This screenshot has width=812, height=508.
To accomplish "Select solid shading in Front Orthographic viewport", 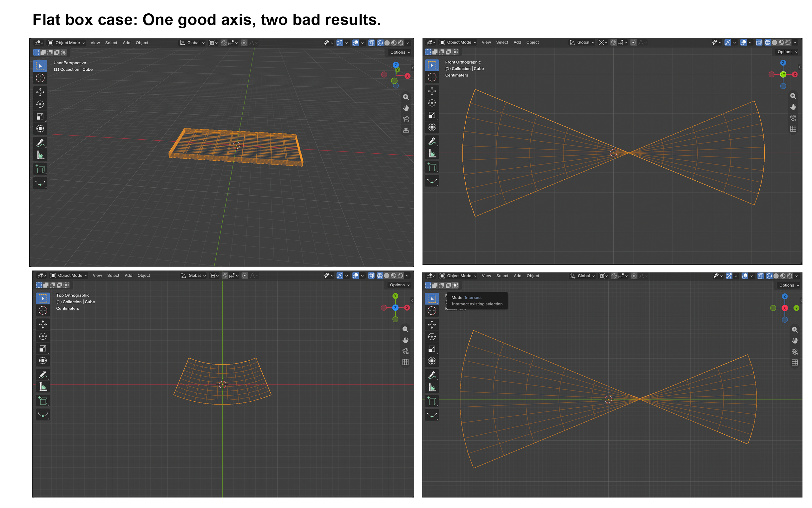I will click(x=775, y=42).
